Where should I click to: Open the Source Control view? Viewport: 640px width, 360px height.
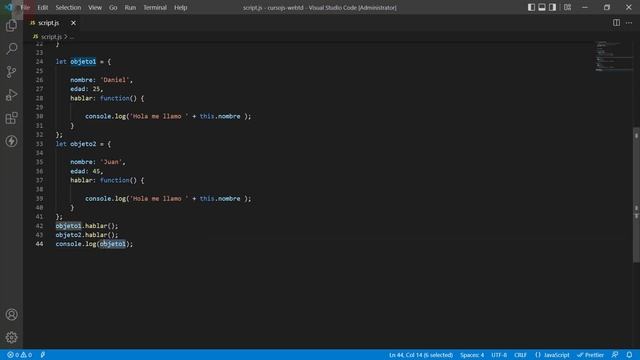click(x=11, y=72)
